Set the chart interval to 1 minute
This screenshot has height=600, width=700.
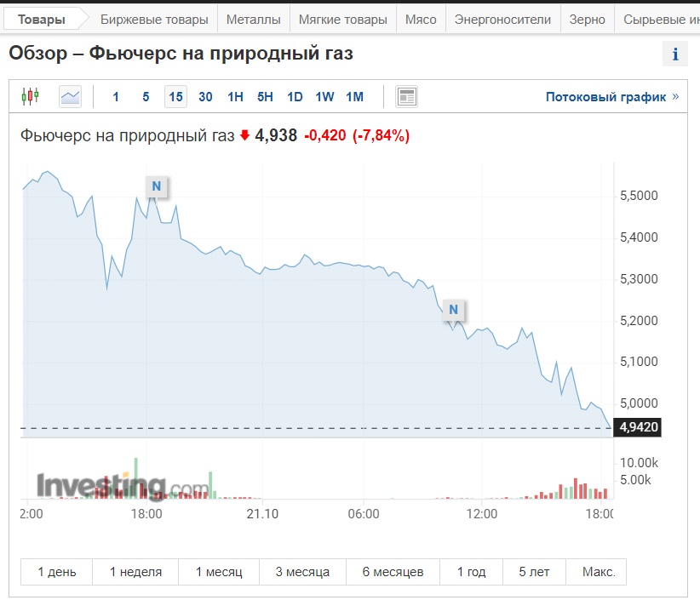(116, 96)
